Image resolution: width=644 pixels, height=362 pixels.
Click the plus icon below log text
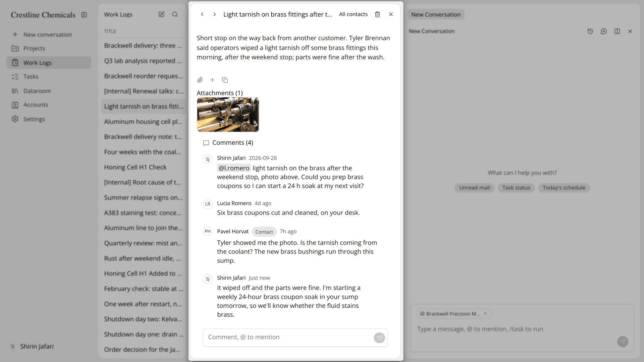click(212, 80)
